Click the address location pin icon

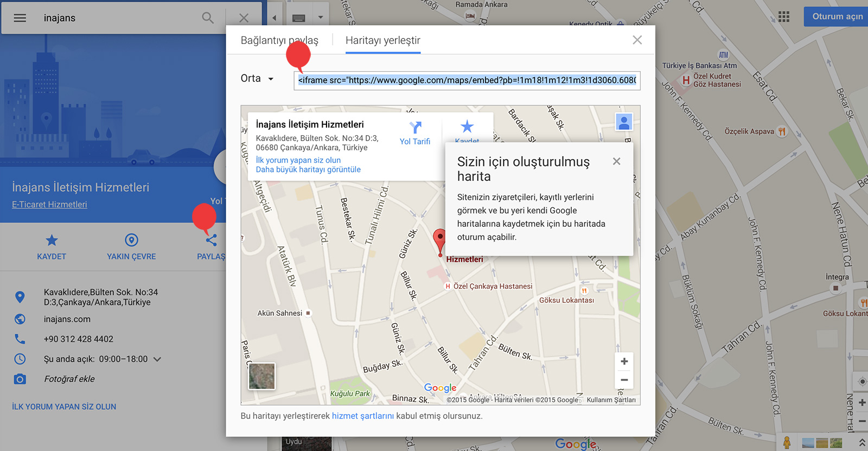click(x=20, y=297)
